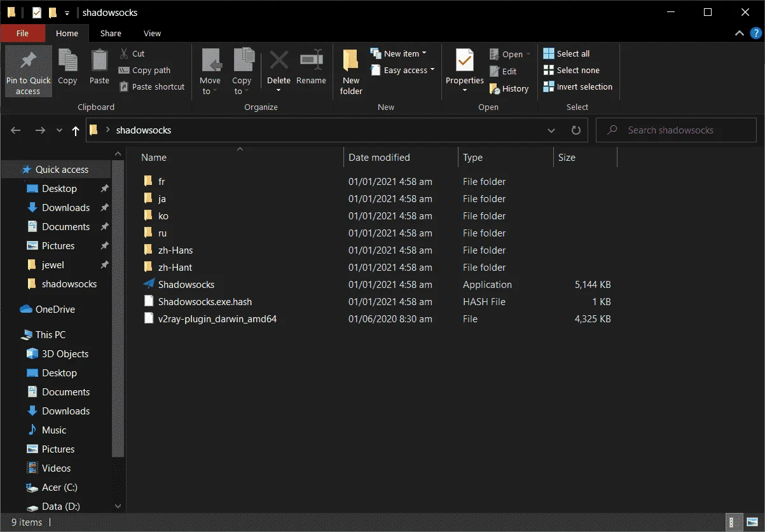Screen dimensions: 765x532
Task: Click Pin to Quick access icon
Action: [x=28, y=62]
